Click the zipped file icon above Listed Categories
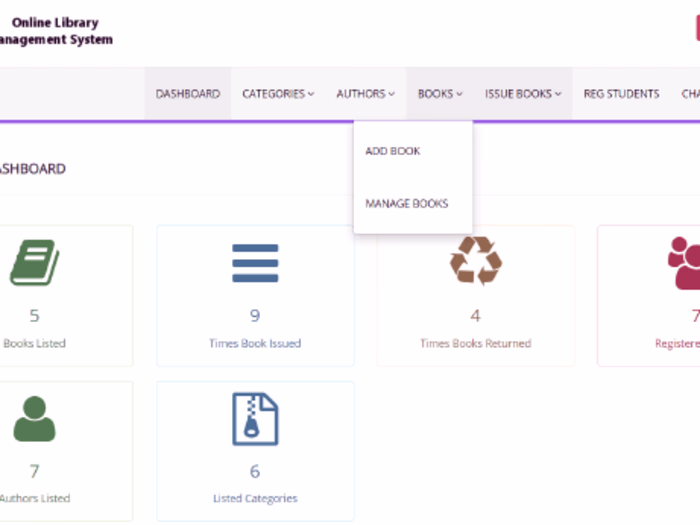The height and width of the screenshot is (525, 700). [255, 419]
